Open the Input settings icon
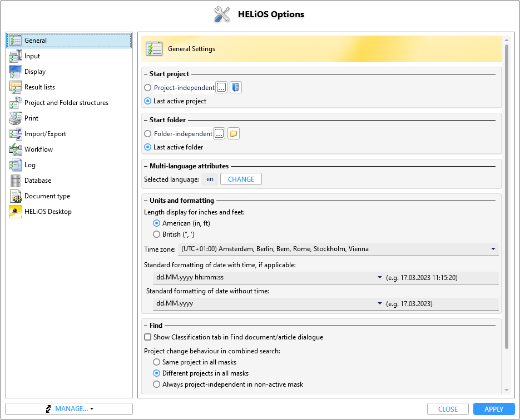 pos(15,56)
